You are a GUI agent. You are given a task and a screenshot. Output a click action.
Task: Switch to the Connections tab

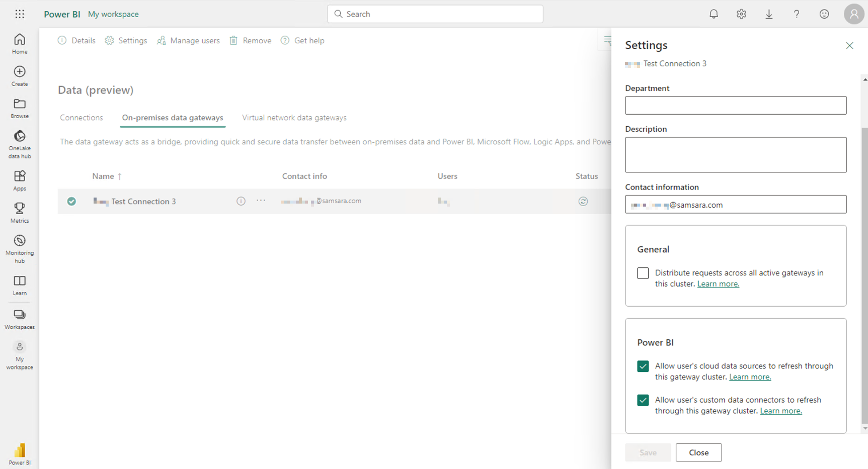[81, 117]
